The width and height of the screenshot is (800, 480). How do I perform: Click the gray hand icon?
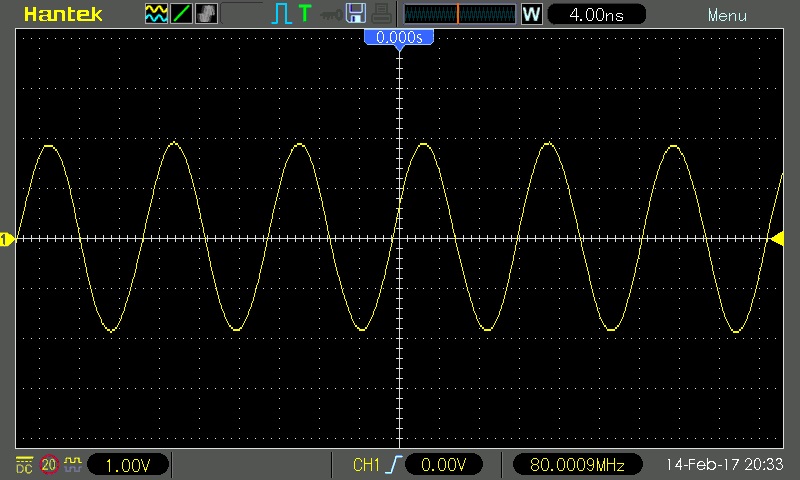point(207,14)
